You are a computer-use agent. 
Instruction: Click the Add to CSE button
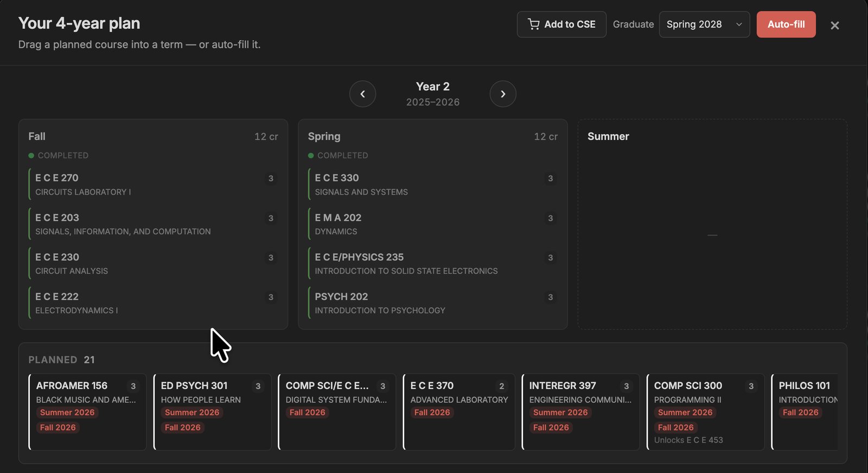pyautogui.click(x=561, y=24)
